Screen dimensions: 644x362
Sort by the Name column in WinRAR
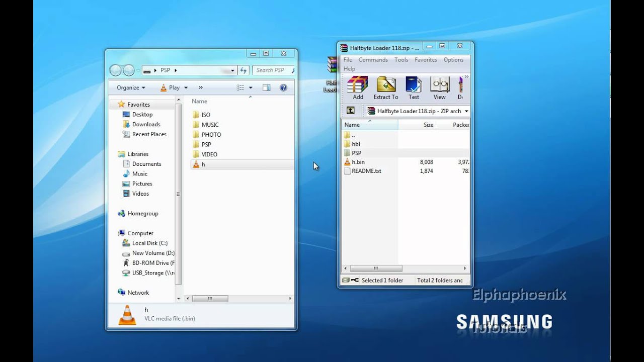(x=370, y=125)
